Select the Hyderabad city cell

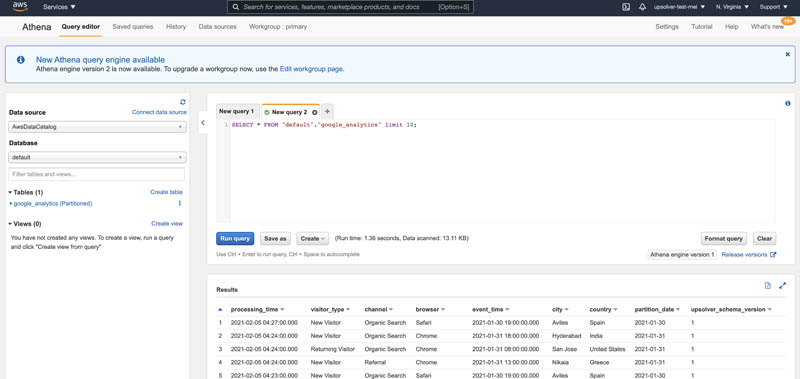[x=566, y=336]
